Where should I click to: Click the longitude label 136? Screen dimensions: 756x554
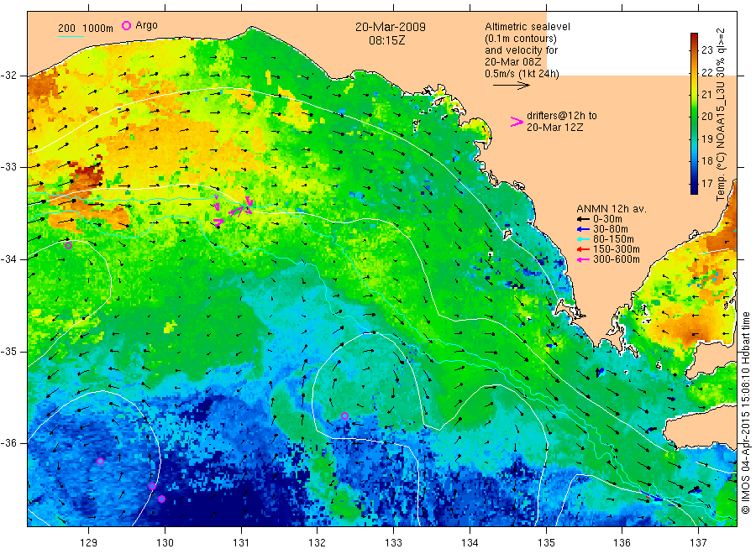(x=622, y=543)
